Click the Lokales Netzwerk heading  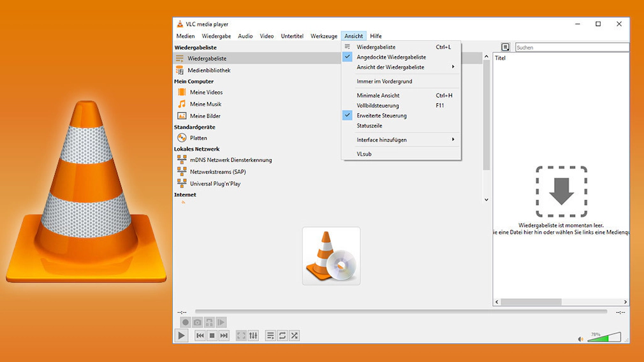tap(197, 149)
